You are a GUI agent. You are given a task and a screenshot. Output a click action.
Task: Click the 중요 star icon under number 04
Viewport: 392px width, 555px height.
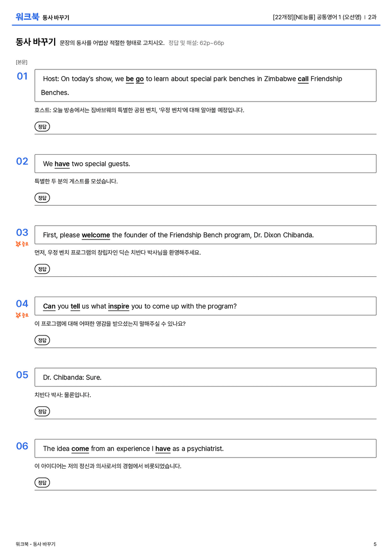coord(18,315)
